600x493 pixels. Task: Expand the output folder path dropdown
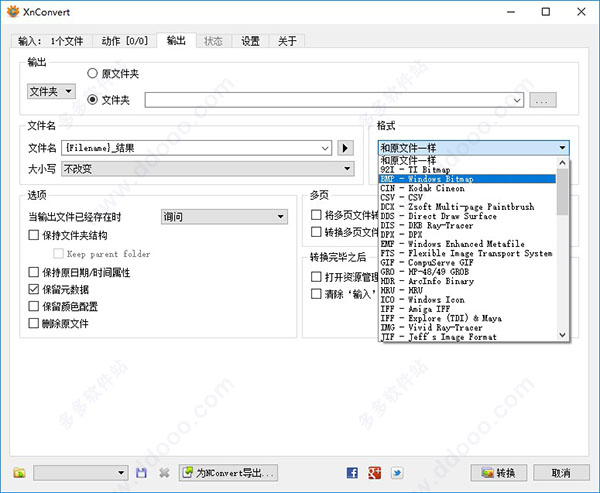coord(517,100)
